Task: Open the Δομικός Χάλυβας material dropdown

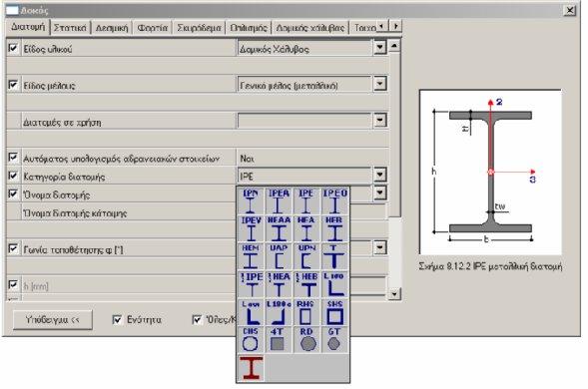Action: (x=380, y=48)
